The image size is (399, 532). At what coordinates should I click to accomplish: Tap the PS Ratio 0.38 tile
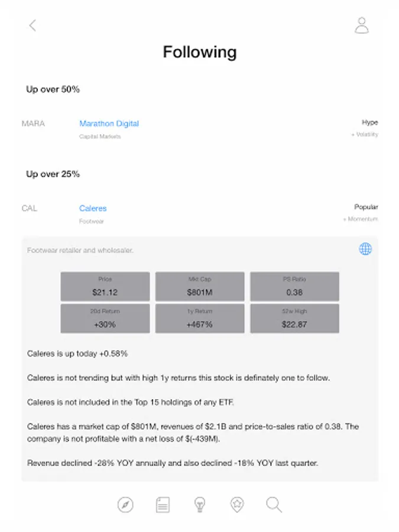294,287
